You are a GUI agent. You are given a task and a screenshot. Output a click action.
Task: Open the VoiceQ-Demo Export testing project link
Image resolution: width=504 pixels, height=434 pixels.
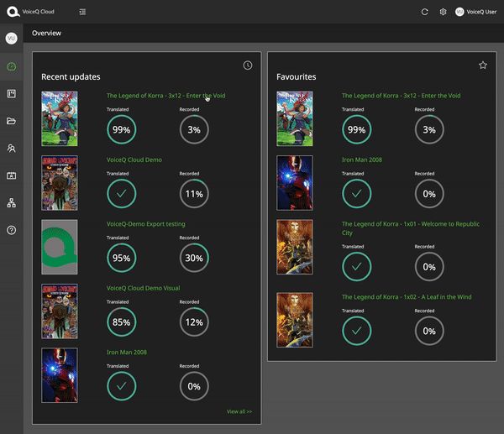146,224
